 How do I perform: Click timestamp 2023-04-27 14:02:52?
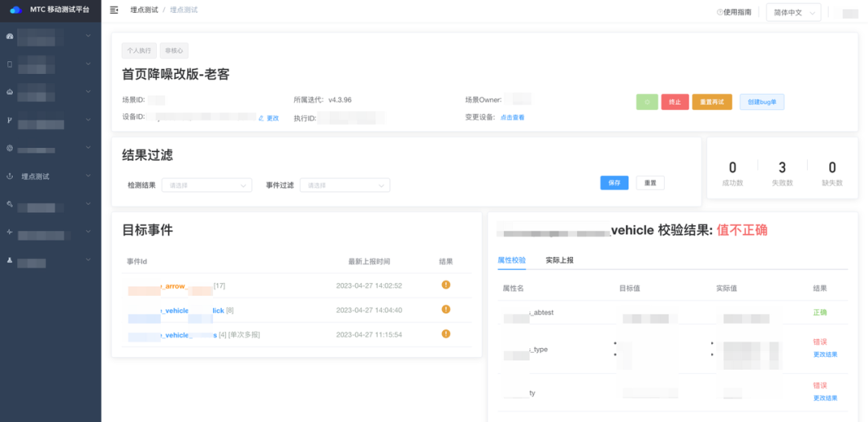pyautogui.click(x=369, y=286)
